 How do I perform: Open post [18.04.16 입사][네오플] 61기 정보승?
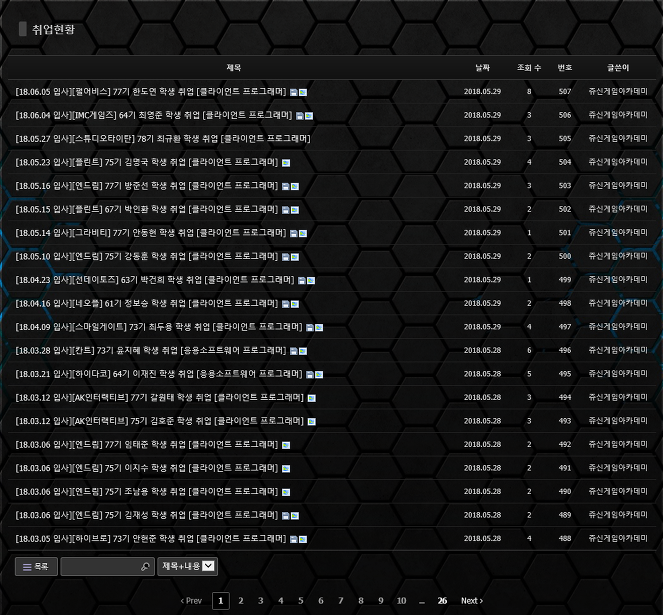147,304
